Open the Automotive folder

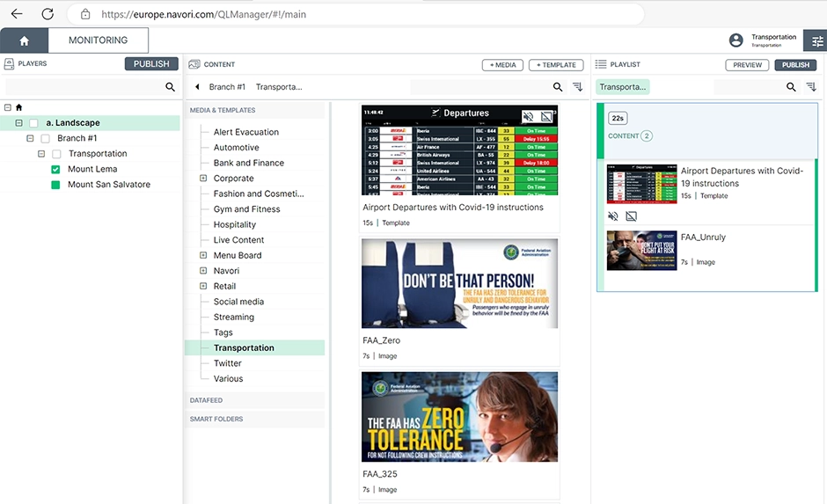pos(237,148)
